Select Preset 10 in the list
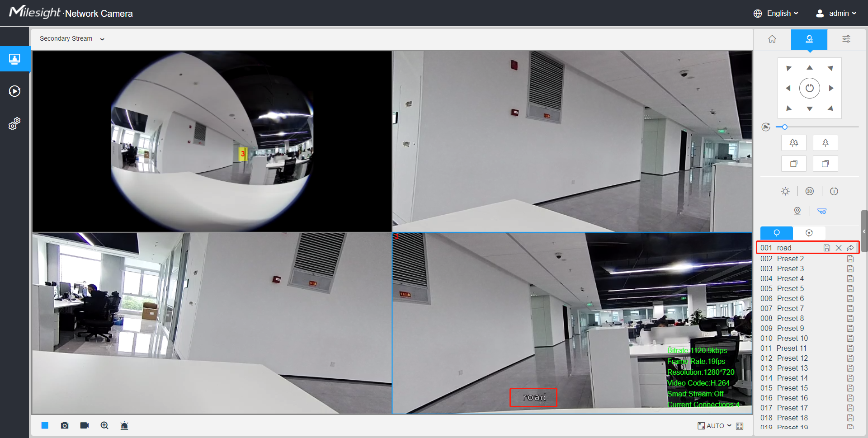This screenshot has width=868, height=438. (x=807, y=338)
